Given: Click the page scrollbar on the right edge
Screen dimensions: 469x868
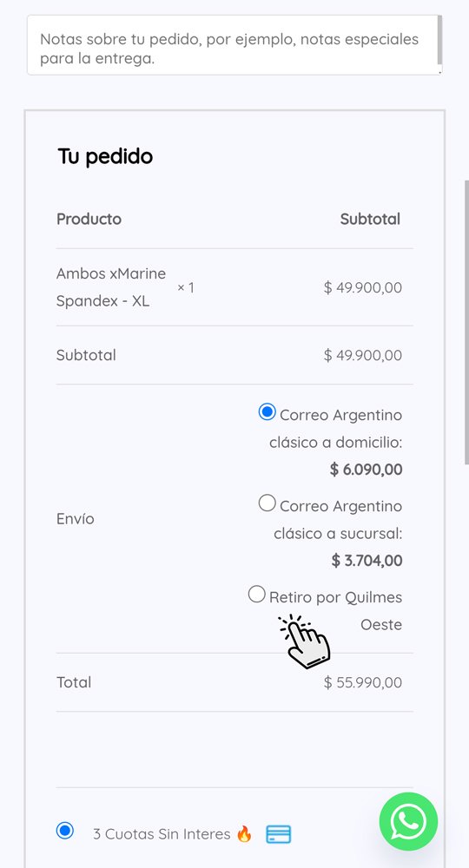Looking at the screenshot, I should 466,322.
